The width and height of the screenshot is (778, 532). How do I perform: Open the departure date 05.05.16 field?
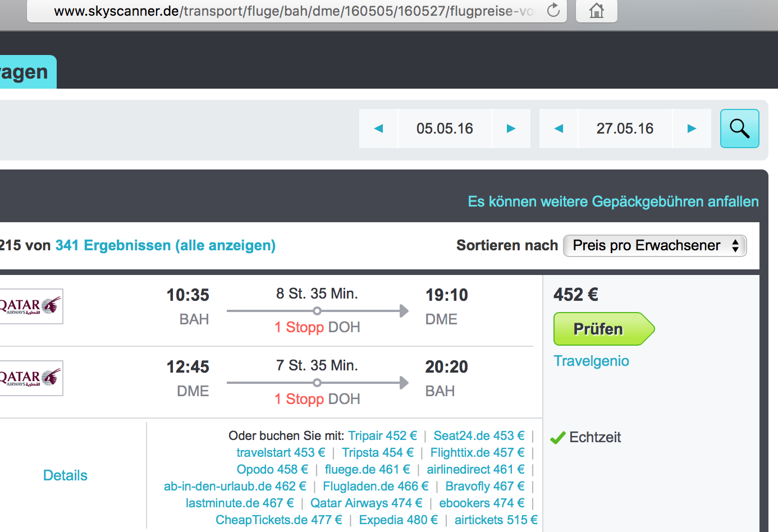click(445, 129)
